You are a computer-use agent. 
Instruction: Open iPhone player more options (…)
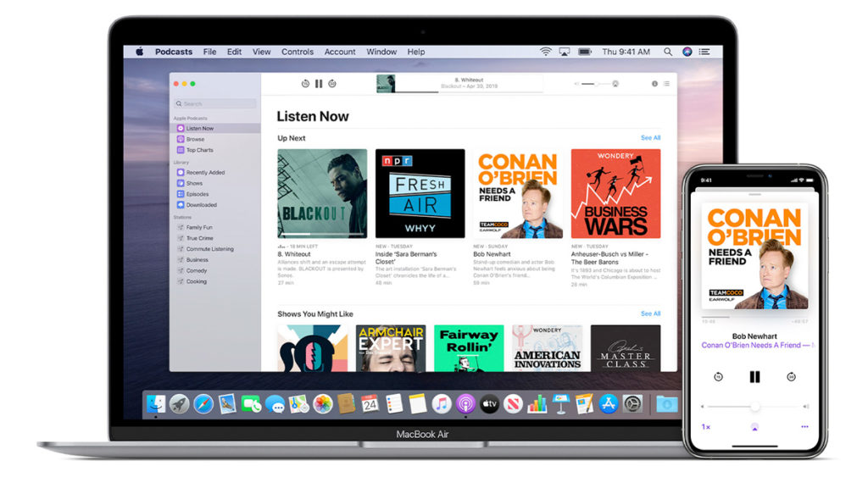tap(804, 427)
